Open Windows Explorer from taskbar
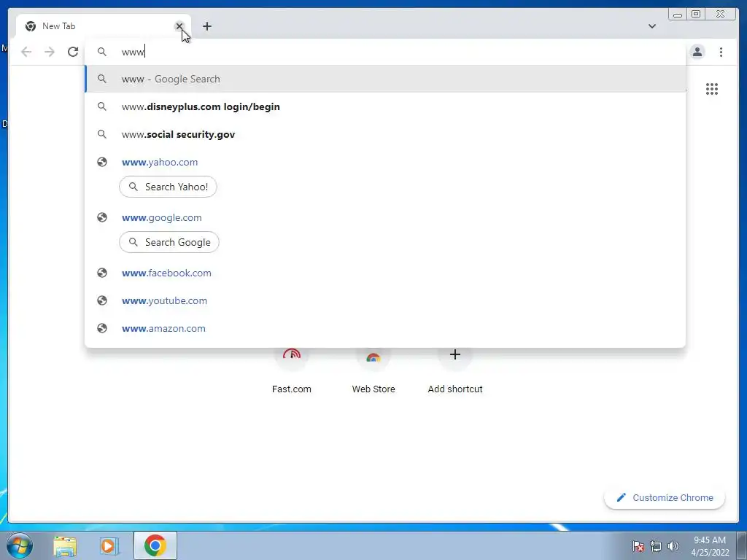Image resolution: width=747 pixels, height=560 pixels. tap(65, 545)
